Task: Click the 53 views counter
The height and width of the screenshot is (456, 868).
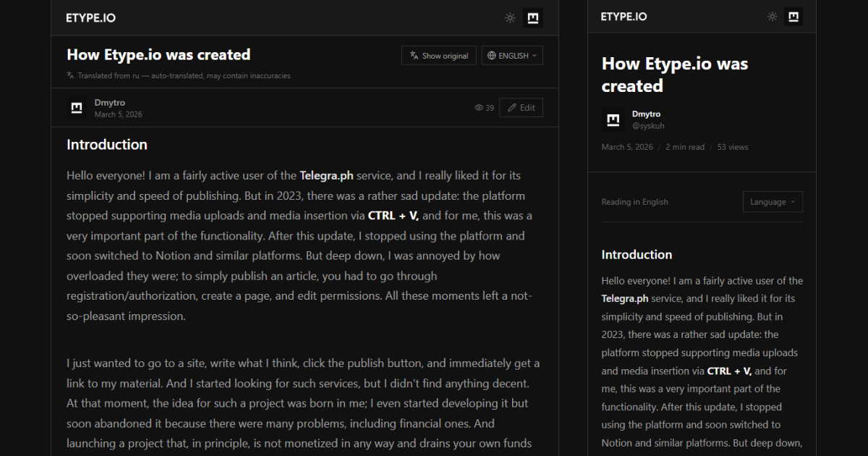Action: (x=732, y=146)
